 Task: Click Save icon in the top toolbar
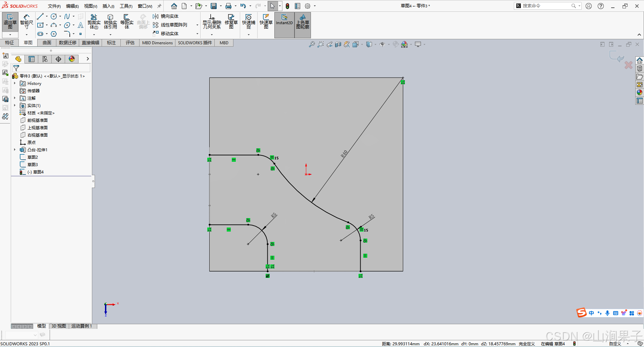[x=214, y=6]
